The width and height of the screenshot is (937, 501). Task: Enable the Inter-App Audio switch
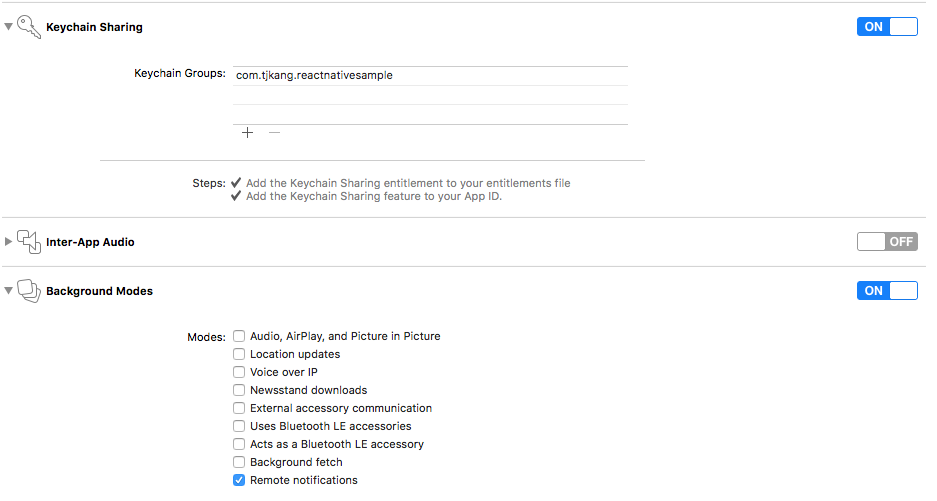(886, 241)
